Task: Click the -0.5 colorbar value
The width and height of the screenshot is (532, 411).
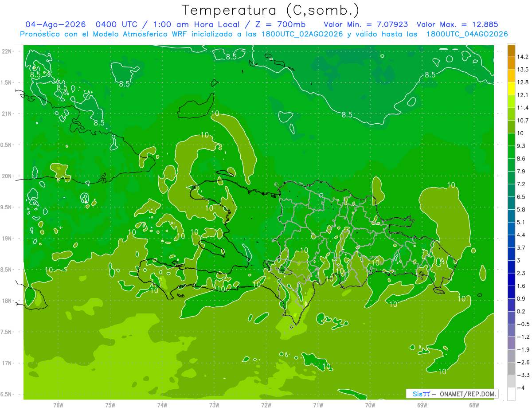Action: pos(523,324)
